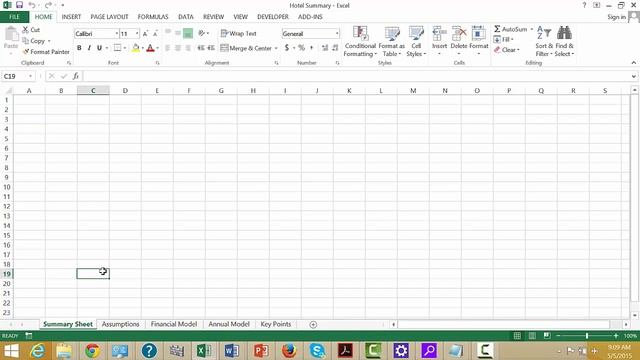Open the FILE tab
640x360 pixels.
pyautogui.click(x=14, y=17)
